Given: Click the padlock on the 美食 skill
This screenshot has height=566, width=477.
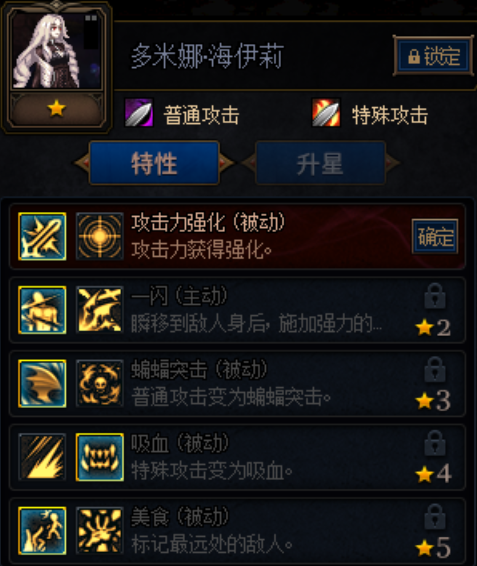Looking at the screenshot, I should pos(435,517).
